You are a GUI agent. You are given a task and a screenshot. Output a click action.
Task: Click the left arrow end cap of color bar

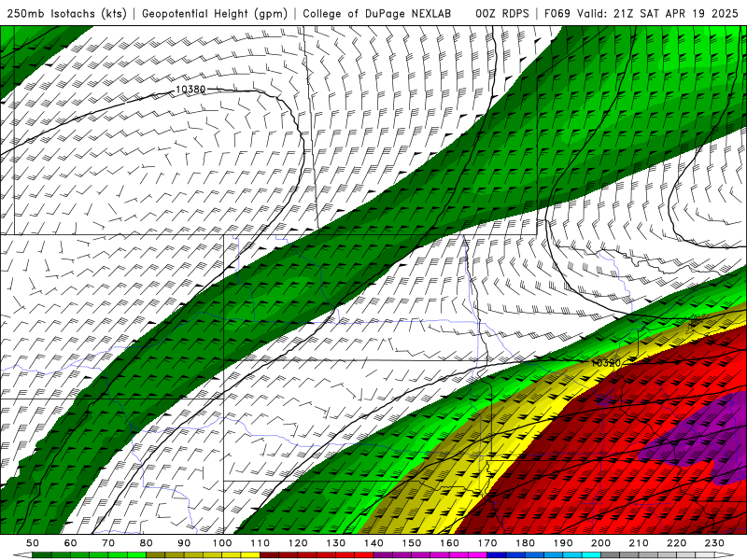point(22,555)
